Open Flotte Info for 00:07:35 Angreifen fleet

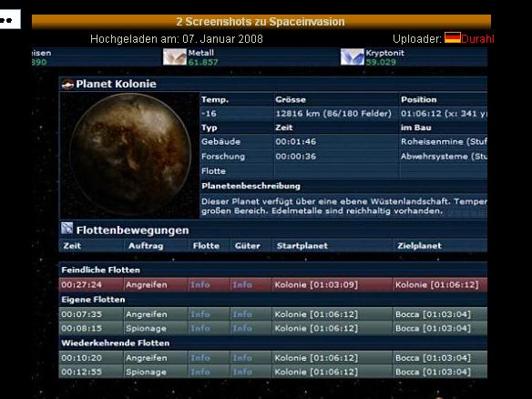pyautogui.click(x=199, y=314)
